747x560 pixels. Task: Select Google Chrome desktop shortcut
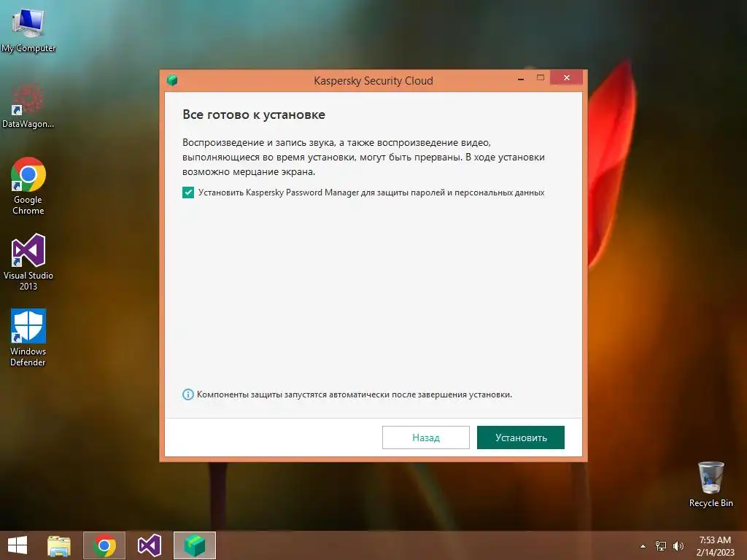[x=28, y=186]
